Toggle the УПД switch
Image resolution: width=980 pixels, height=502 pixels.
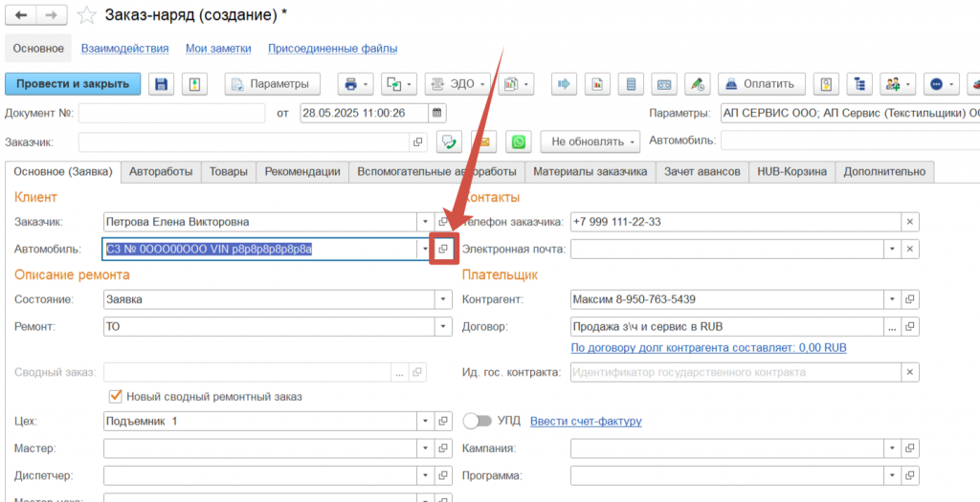click(x=476, y=421)
